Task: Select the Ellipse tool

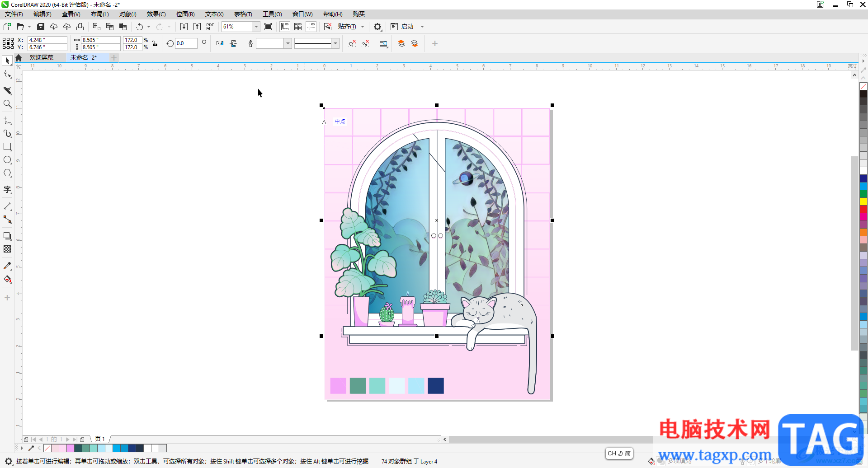Action: [7, 160]
